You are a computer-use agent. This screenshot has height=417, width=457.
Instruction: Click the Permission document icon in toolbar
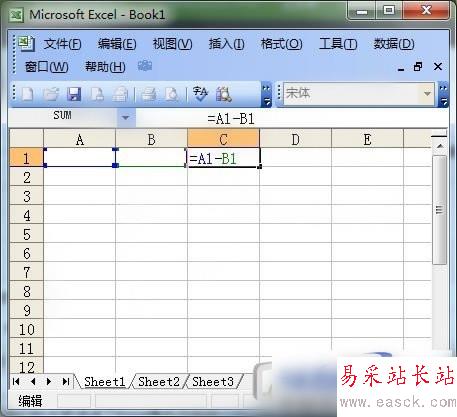(x=97, y=94)
